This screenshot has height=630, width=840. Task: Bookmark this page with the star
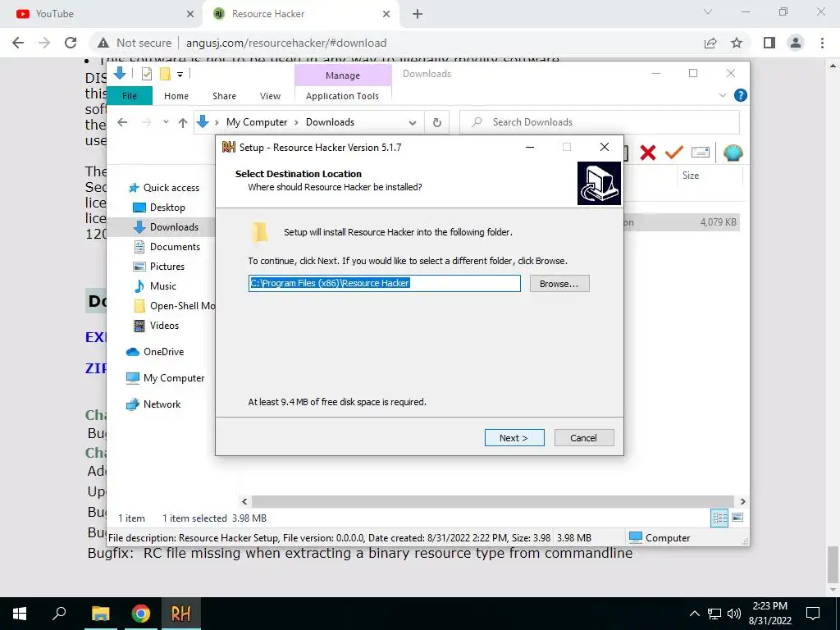[737, 43]
